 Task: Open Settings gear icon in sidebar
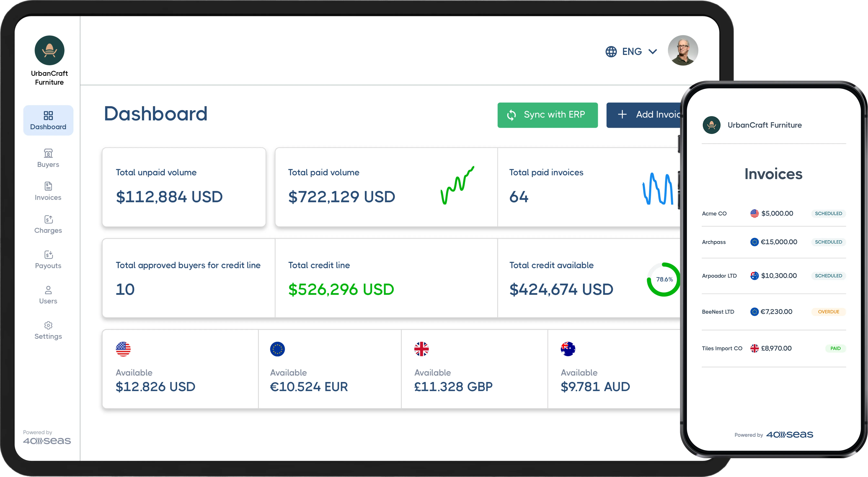click(x=48, y=325)
